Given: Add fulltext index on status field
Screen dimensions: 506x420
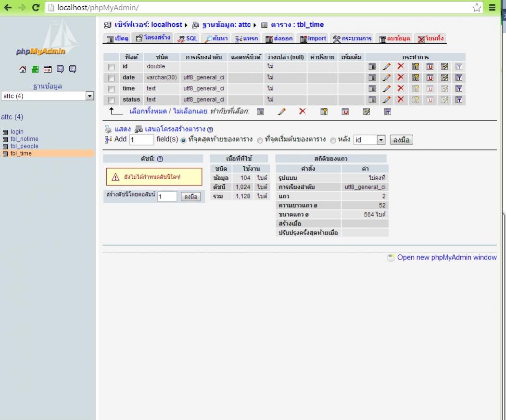Looking at the screenshot, I should 458,99.
